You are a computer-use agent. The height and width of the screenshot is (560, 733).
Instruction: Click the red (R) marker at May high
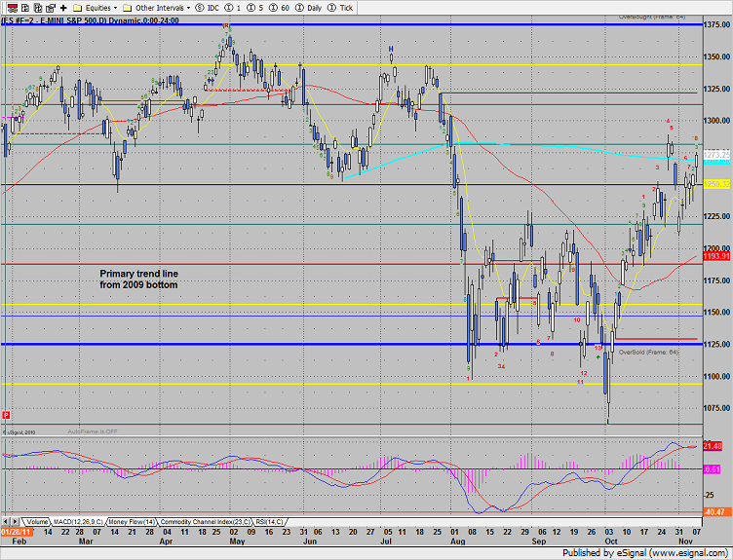(227, 25)
